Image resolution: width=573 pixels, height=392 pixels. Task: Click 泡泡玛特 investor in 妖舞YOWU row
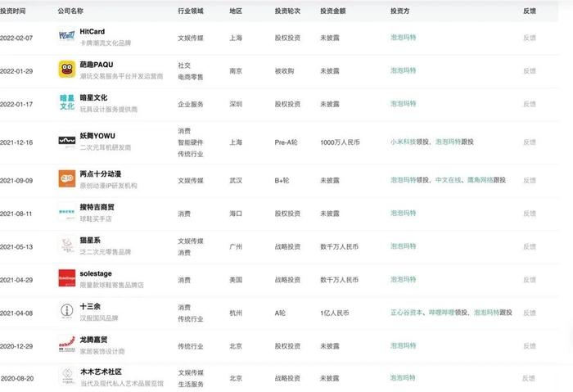[x=448, y=142]
